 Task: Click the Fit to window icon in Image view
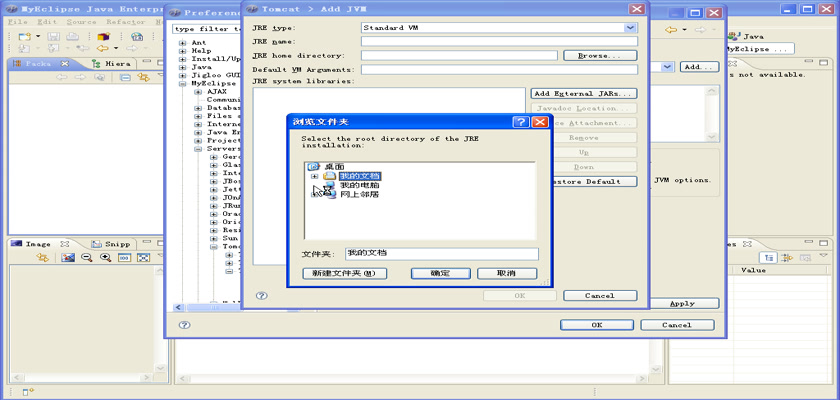coord(143,258)
